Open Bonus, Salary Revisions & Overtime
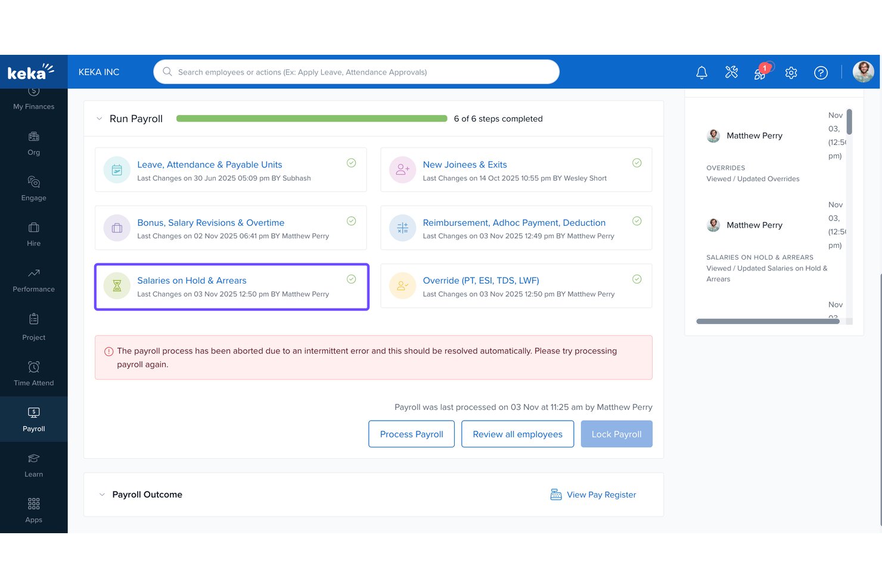 [211, 223]
